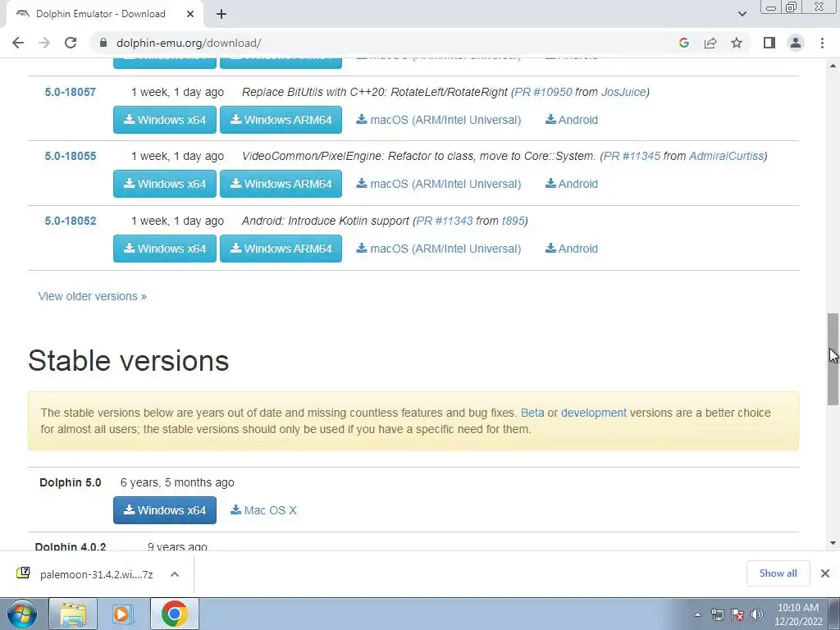
Task: Open PR #11343 link
Action: [445, 221]
